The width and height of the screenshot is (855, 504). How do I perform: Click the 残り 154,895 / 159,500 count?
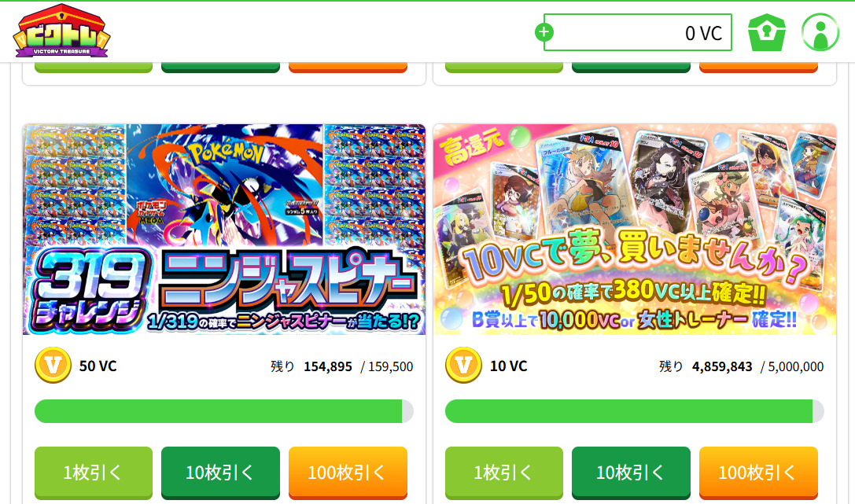[342, 366]
